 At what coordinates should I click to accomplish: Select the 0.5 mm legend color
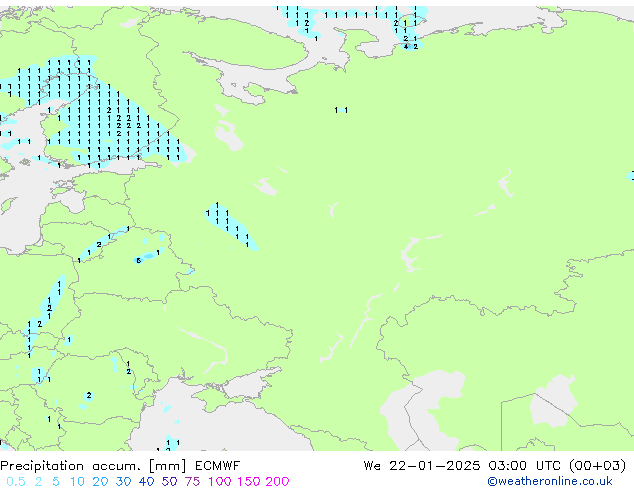click(x=12, y=481)
